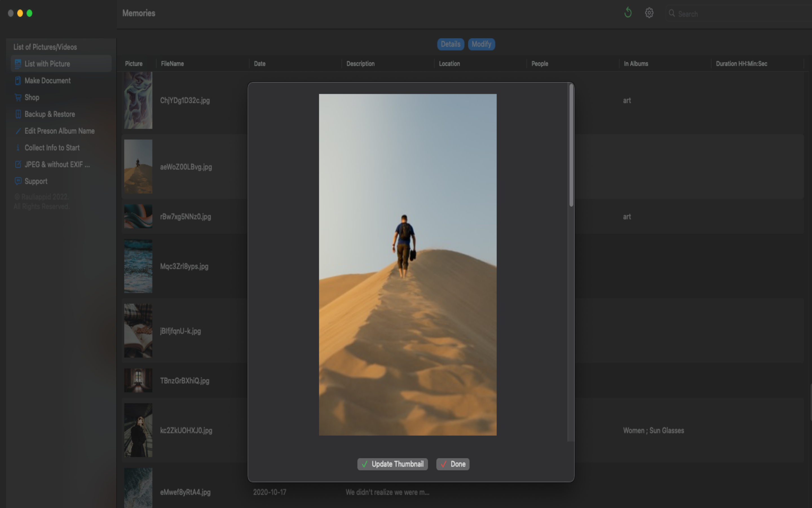The height and width of the screenshot is (508, 812).
Task: Open Make Document from sidebar
Action: point(61,81)
